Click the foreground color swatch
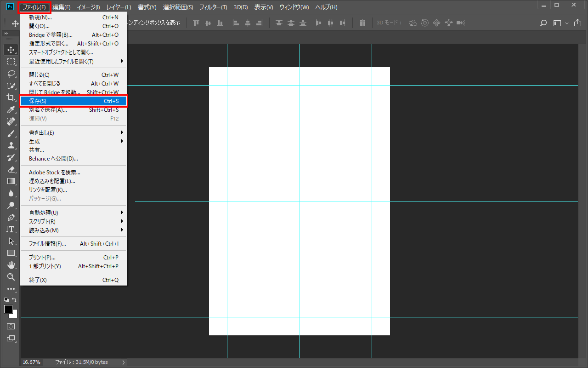The image size is (588, 368). [x=8, y=309]
